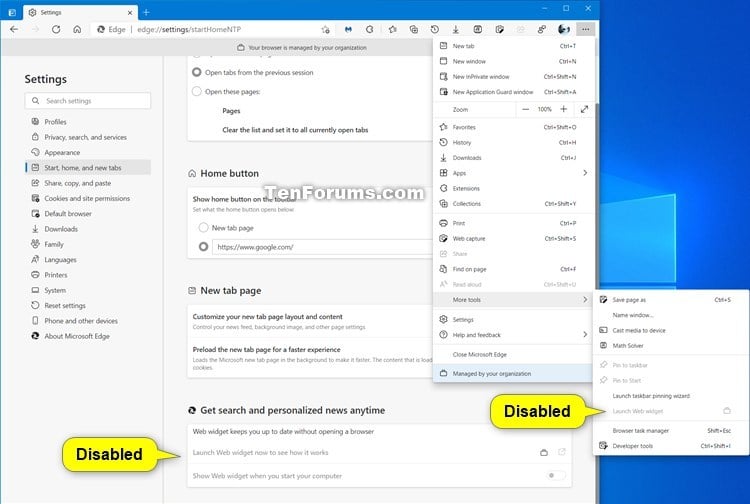Choose Web capture in the menu
This screenshot has width=750, height=504.
513,239
